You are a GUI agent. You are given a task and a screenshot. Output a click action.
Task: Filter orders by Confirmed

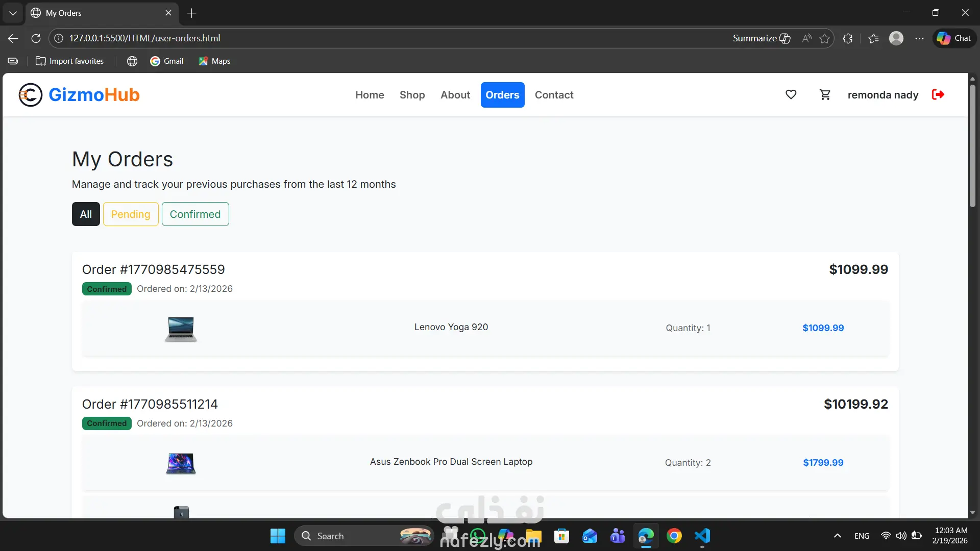pos(195,214)
